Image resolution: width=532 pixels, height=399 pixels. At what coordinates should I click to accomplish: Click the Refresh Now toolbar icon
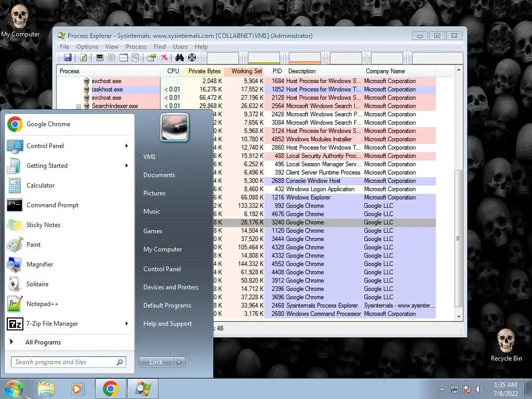[84, 58]
